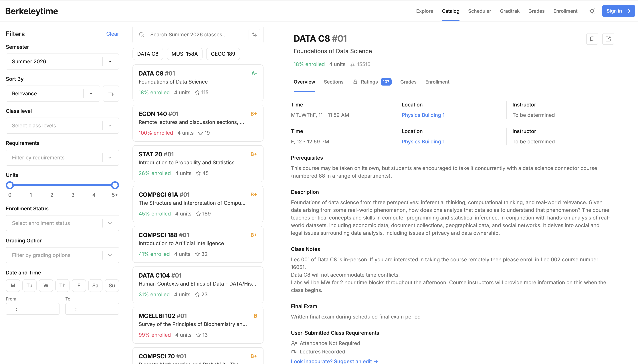
Task: Click the Sign in button
Action: point(619,11)
